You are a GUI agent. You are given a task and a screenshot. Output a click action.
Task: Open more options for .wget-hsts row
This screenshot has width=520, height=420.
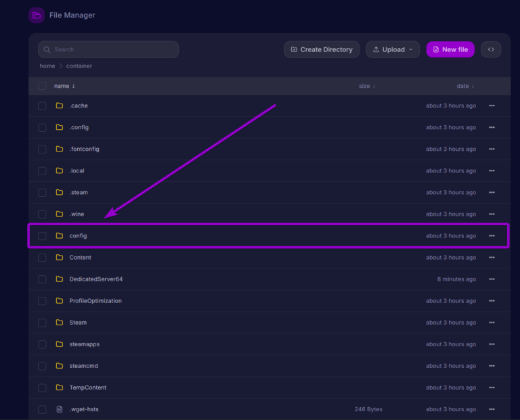tap(492, 409)
